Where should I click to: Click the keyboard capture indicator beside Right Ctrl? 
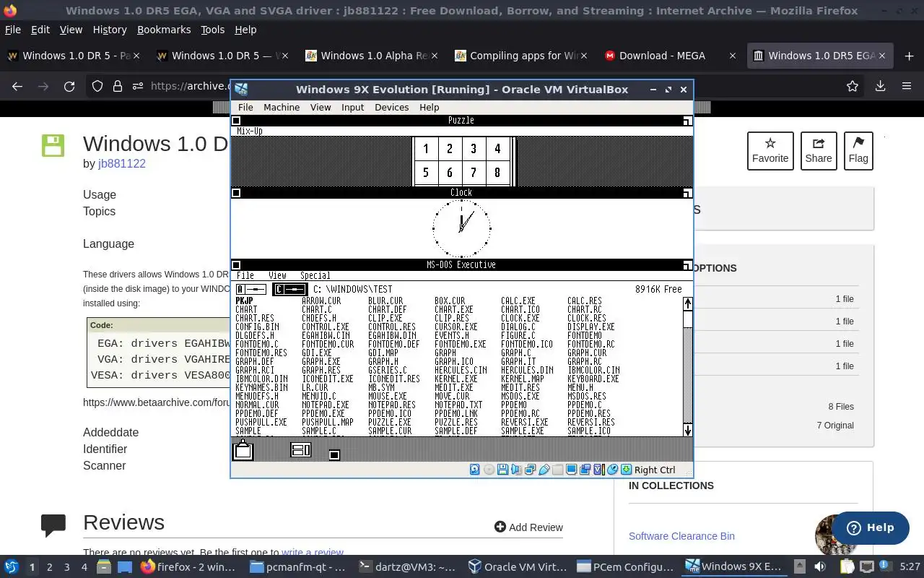tap(626, 470)
